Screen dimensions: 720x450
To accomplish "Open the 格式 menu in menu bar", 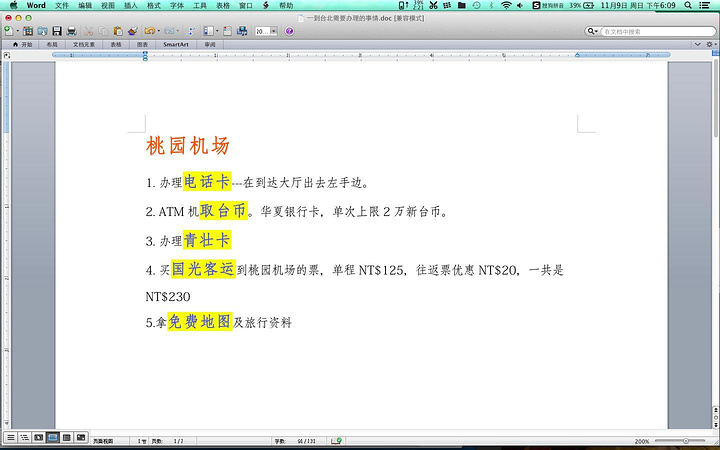I will [x=152, y=5].
